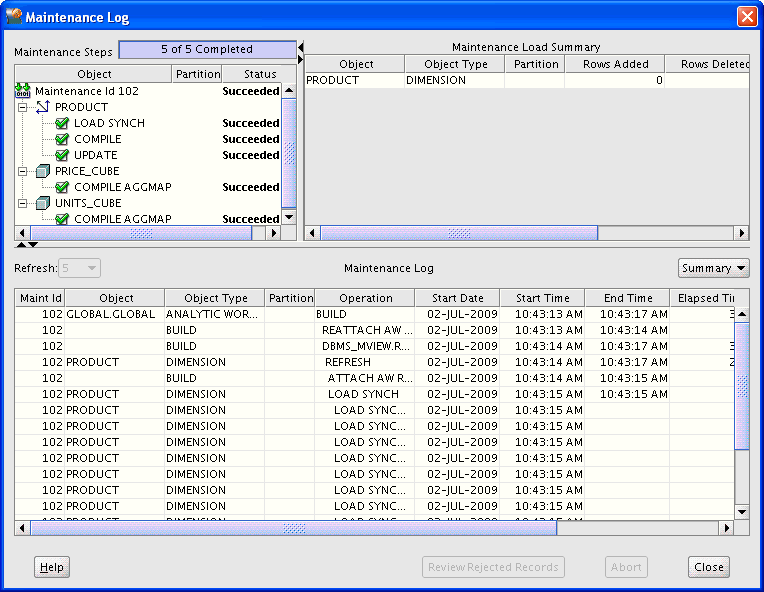
Task: Select the DBMS_MVIEW.R... operation cell
Action: click(x=365, y=346)
